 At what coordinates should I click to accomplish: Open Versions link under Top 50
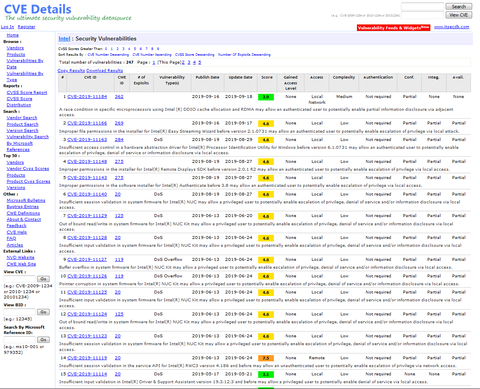tap(16, 188)
